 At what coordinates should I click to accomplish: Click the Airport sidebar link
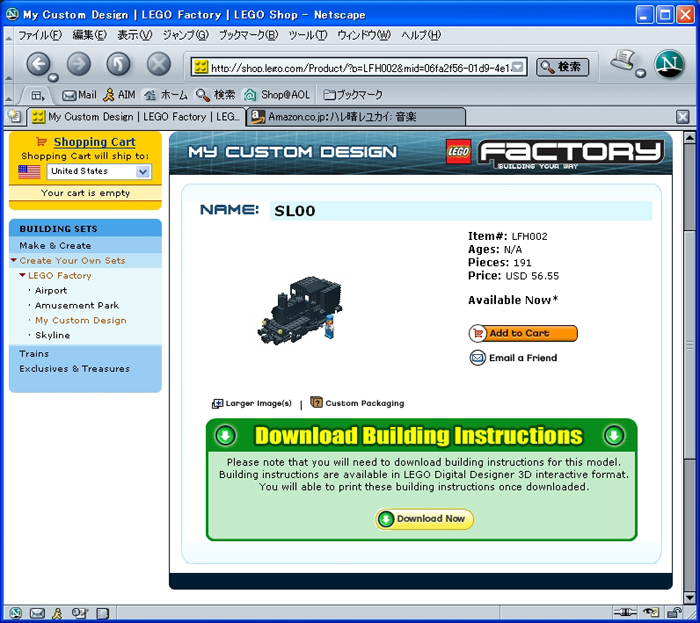point(51,291)
